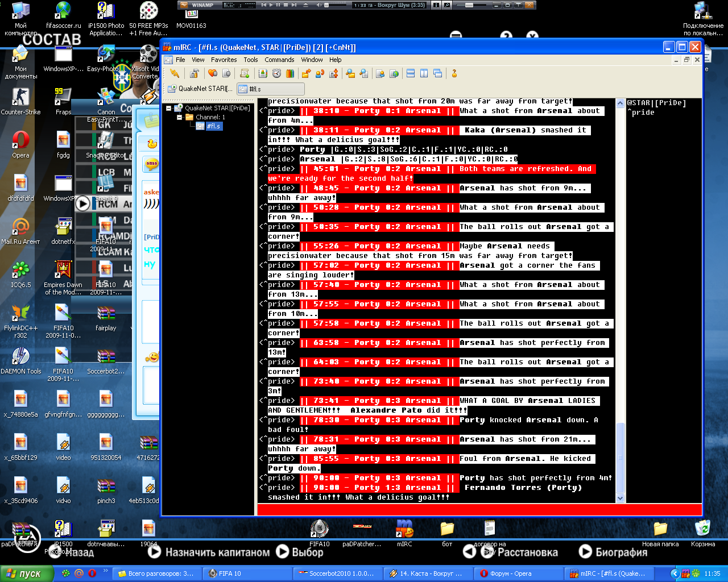
Task: Switch to the QuakeNet STAR status tab
Action: tap(200, 89)
